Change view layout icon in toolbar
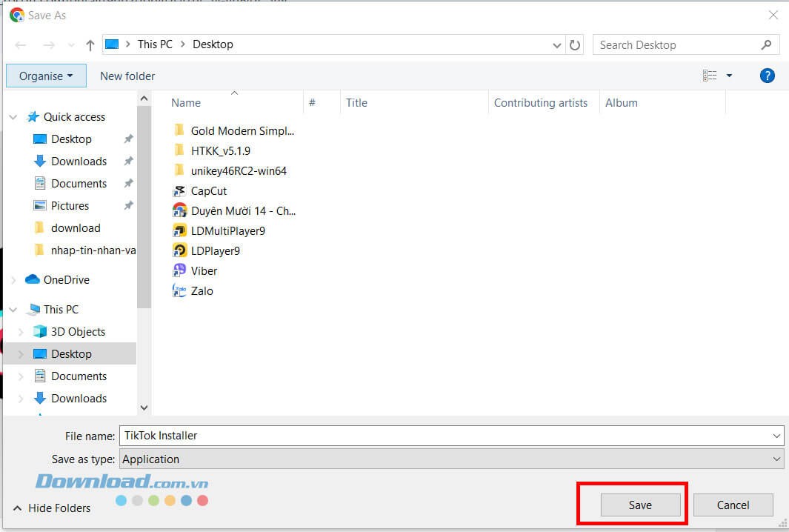 point(710,76)
